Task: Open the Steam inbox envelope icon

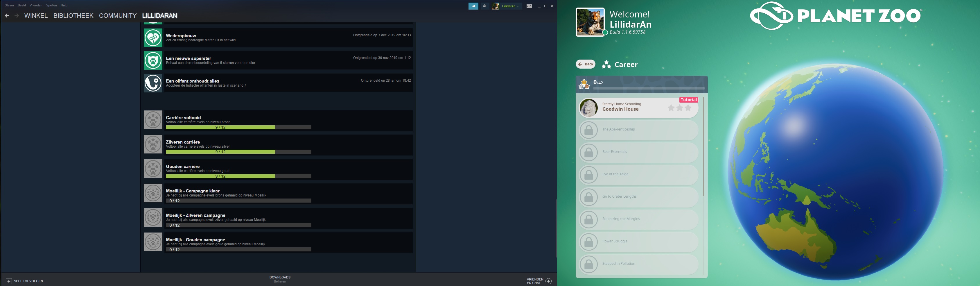Action: [485, 6]
